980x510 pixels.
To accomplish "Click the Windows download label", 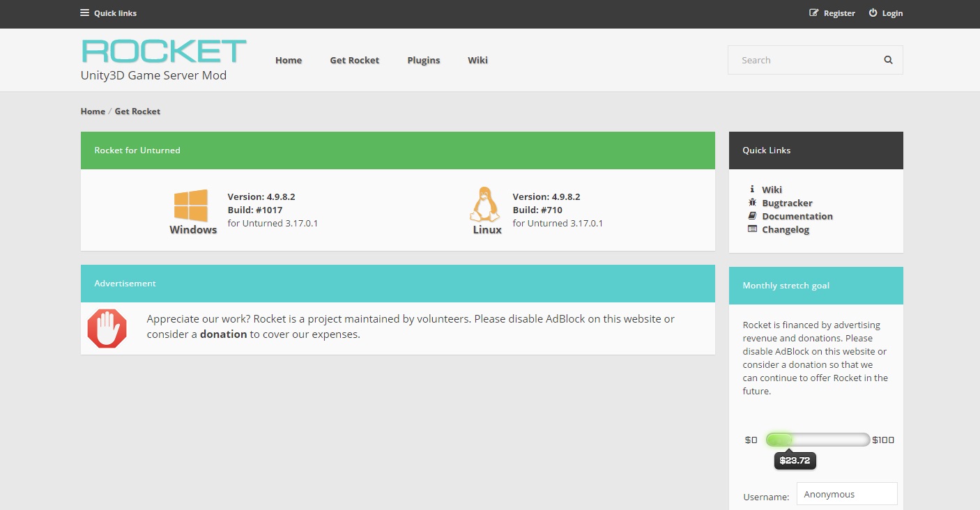I will pos(193,230).
